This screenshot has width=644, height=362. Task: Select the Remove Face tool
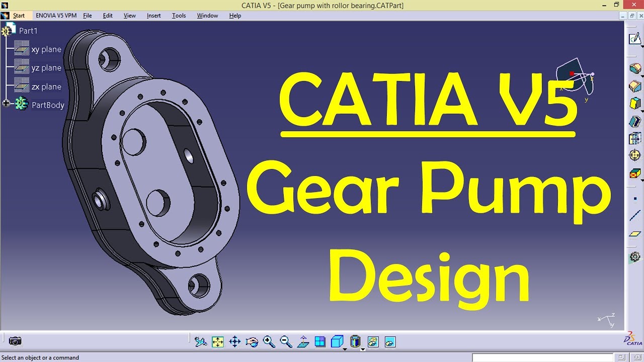(x=635, y=173)
